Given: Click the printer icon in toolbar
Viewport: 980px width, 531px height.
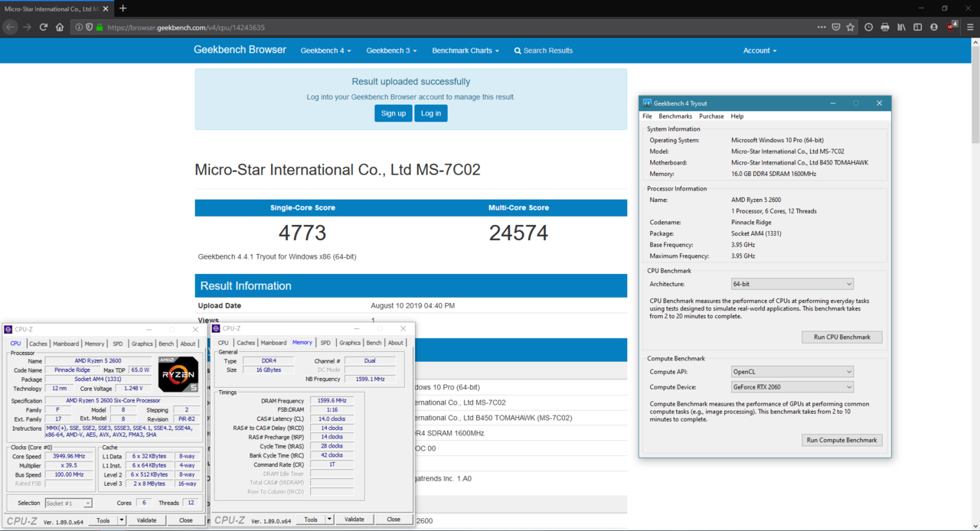Looking at the screenshot, I should pos(885,27).
